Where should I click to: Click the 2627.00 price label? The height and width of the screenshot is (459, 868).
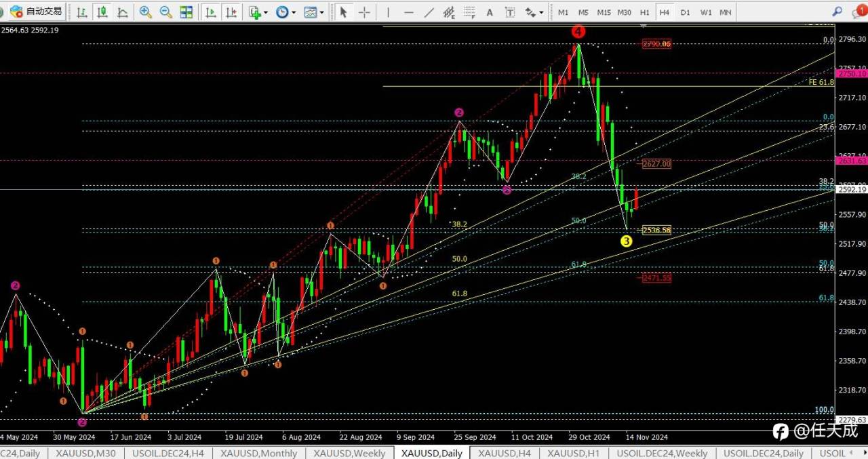[656, 163]
